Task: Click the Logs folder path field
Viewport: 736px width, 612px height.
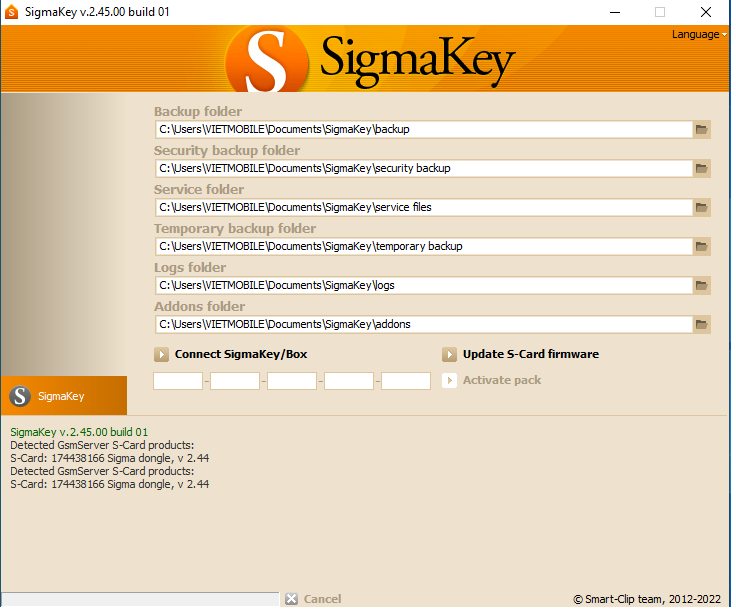Action: pos(424,285)
